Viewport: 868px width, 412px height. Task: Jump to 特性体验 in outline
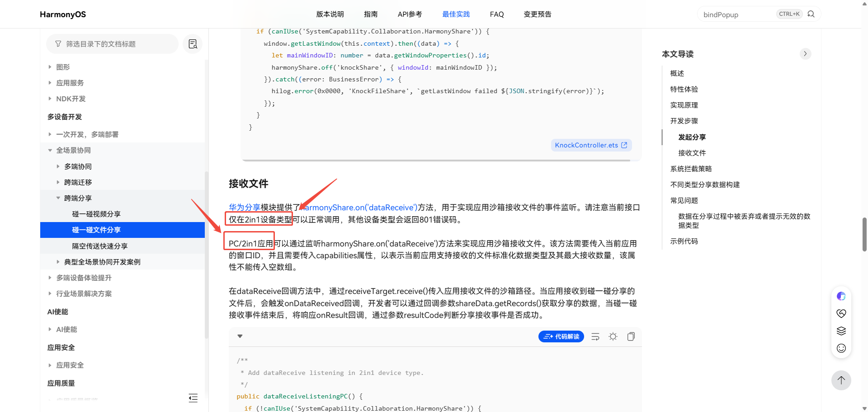tap(684, 89)
